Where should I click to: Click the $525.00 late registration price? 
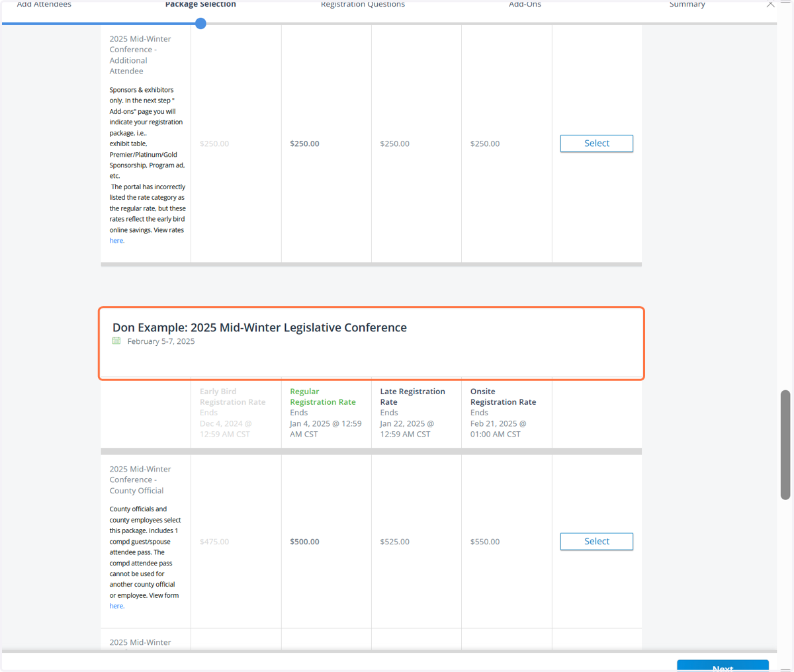395,542
